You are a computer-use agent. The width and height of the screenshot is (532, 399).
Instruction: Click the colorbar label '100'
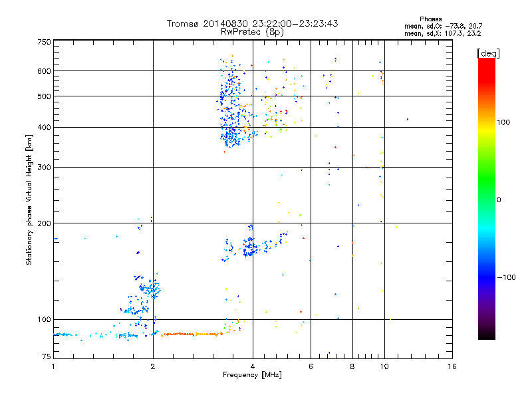point(503,122)
